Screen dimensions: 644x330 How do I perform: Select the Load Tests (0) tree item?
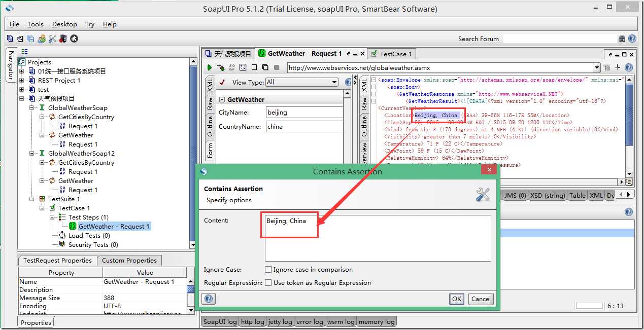pyautogui.click(x=84, y=236)
